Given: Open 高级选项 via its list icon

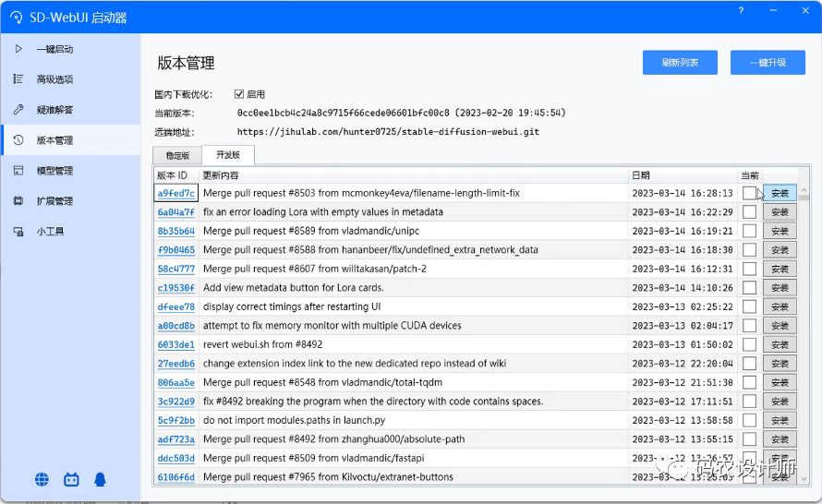Looking at the screenshot, I should pos(18,79).
